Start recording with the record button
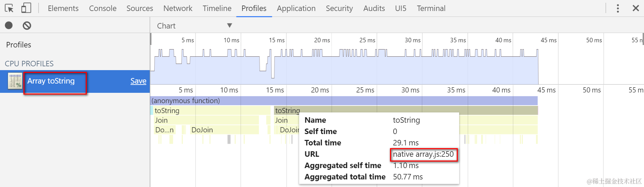 [x=9, y=25]
